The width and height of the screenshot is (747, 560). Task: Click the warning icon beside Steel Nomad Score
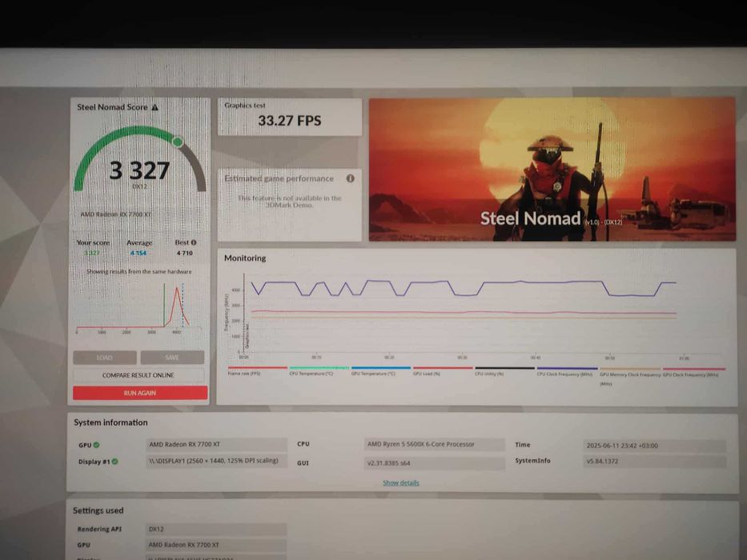pos(155,107)
